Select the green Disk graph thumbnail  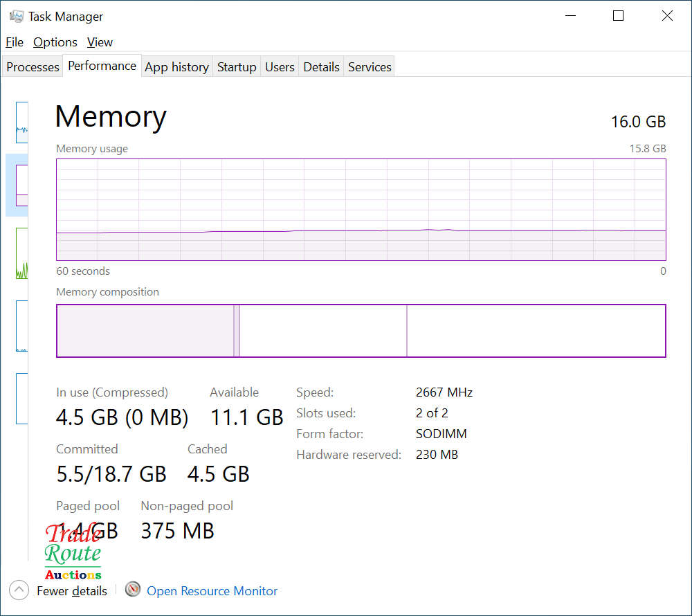tap(22, 253)
